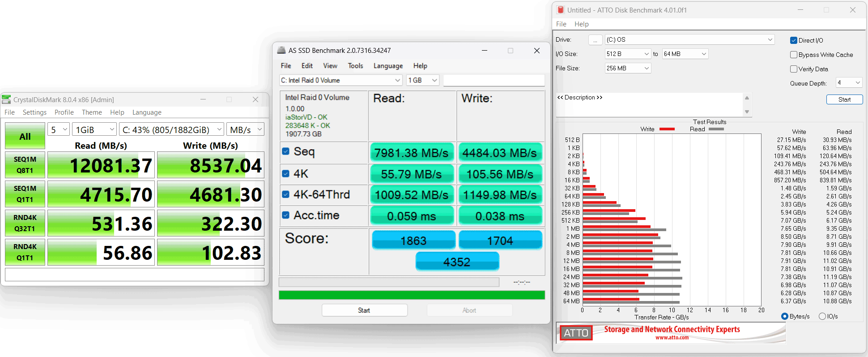868x357 pixels.
Task: Select the Bytes/s radio button
Action: pyautogui.click(x=784, y=316)
